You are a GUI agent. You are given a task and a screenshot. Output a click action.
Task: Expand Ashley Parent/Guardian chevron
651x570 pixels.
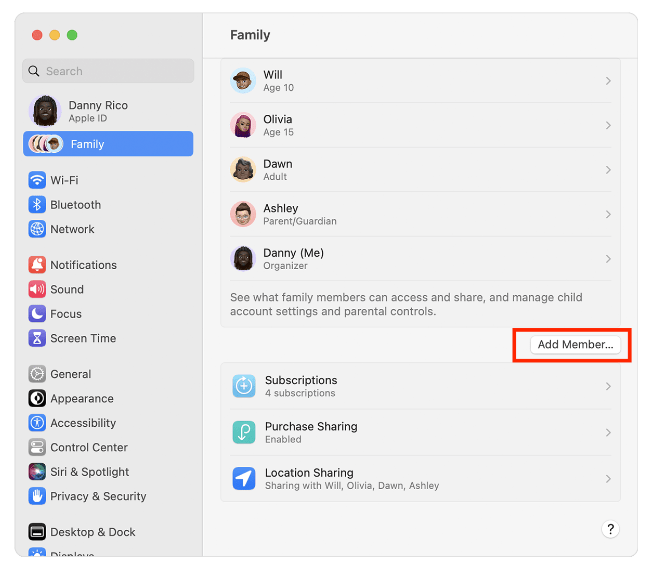(x=608, y=214)
